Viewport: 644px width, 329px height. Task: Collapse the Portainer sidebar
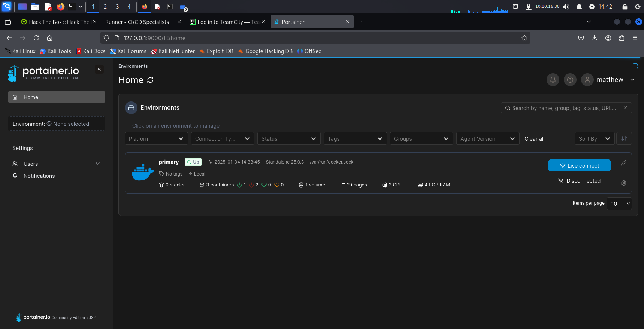99,69
